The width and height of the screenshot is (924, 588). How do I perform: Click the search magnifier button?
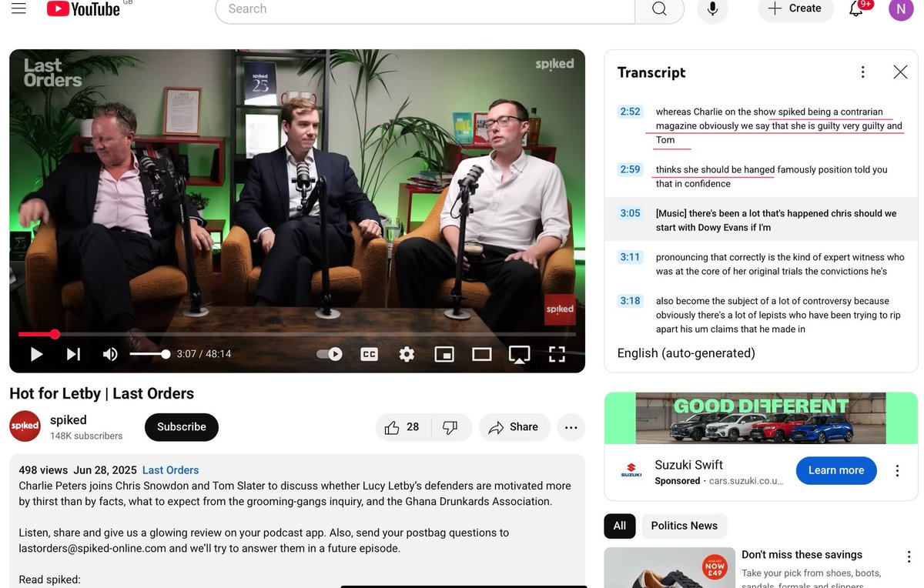(659, 9)
